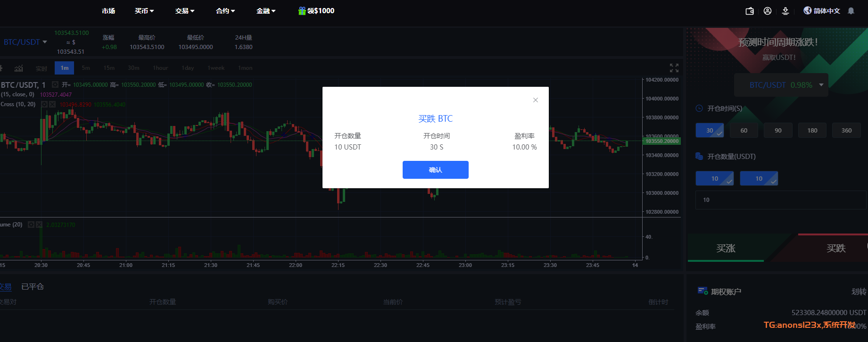Image resolution: width=868 pixels, height=342 pixels.
Task: Open the BTC/USDT pair selector at top left
Action: click(x=25, y=42)
